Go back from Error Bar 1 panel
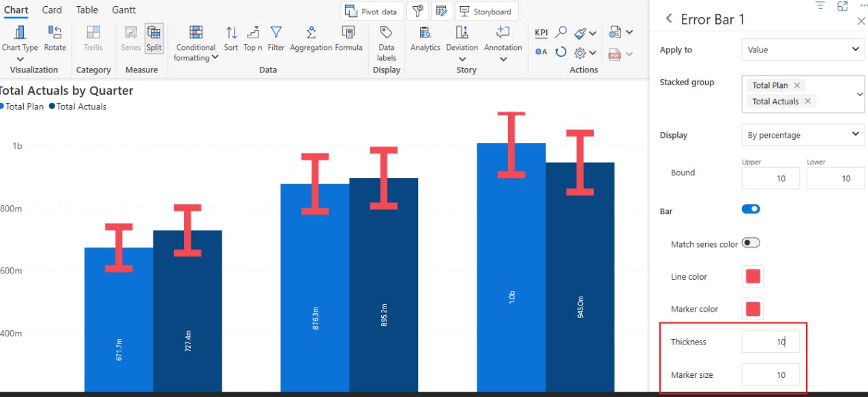Screen dimensions: 868x397 pos(669,19)
